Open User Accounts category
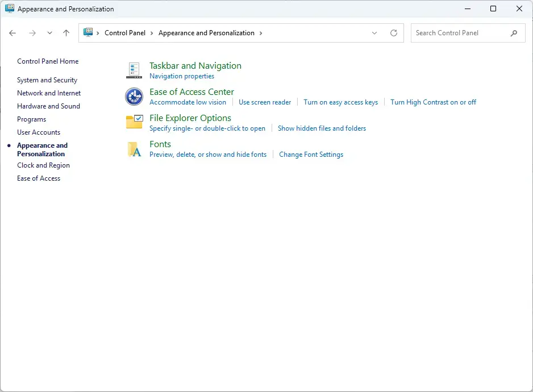 (39, 132)
